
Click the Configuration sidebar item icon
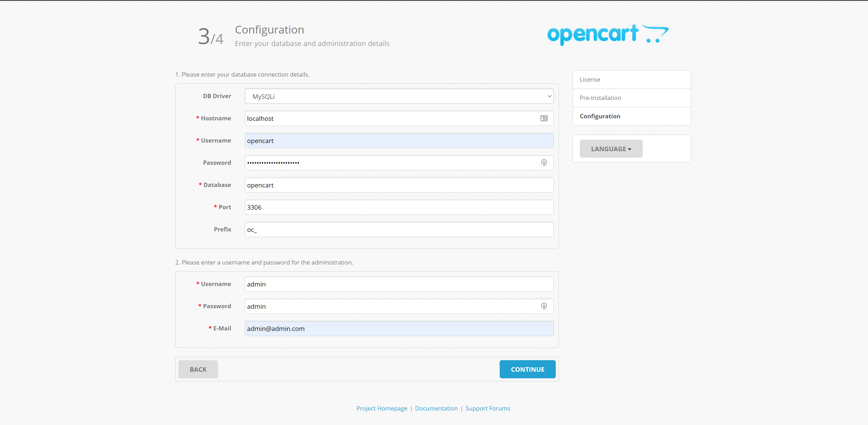[631, 116]
